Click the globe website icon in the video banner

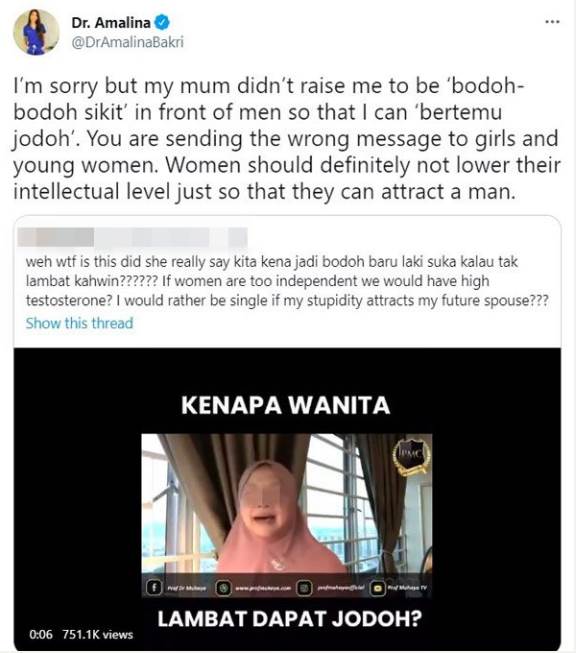point(224,588)
